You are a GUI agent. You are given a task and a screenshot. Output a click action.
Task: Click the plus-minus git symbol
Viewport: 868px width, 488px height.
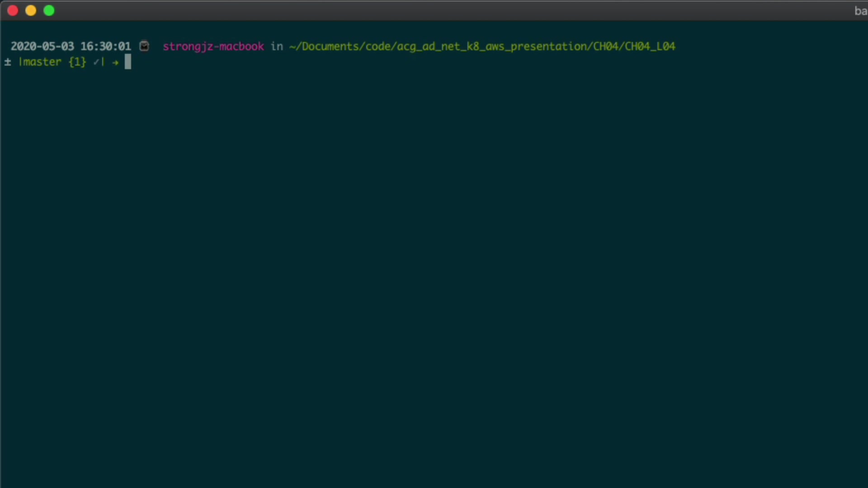(8, 62)
